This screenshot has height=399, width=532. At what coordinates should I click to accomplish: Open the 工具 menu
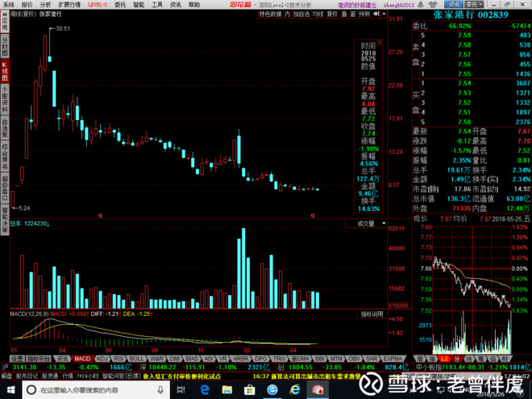156,4
